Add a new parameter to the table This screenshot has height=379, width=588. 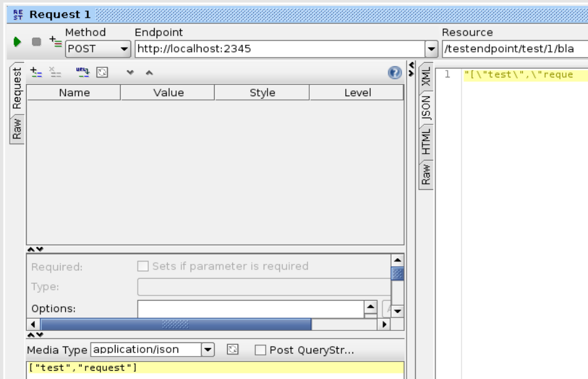(36, 72)
